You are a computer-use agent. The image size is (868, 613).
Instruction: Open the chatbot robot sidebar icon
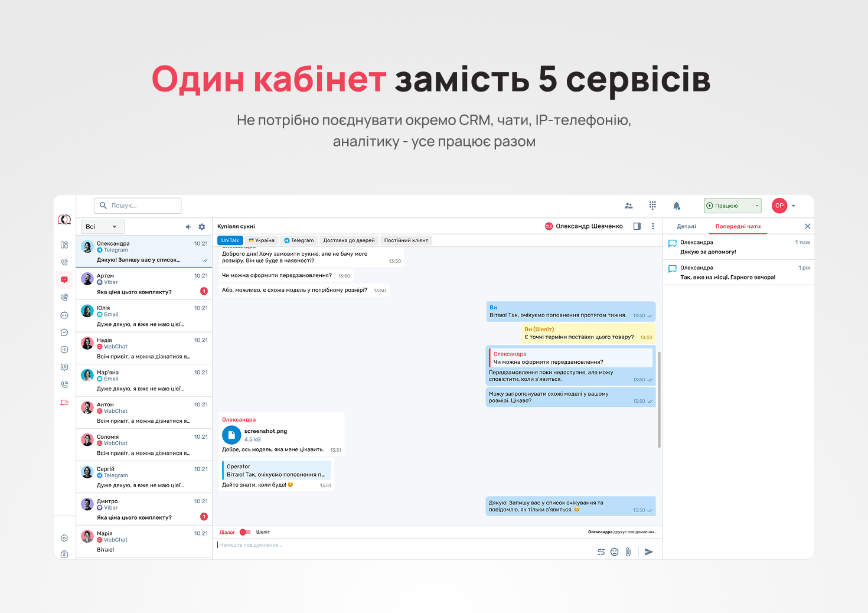click(x=64, y=315)
